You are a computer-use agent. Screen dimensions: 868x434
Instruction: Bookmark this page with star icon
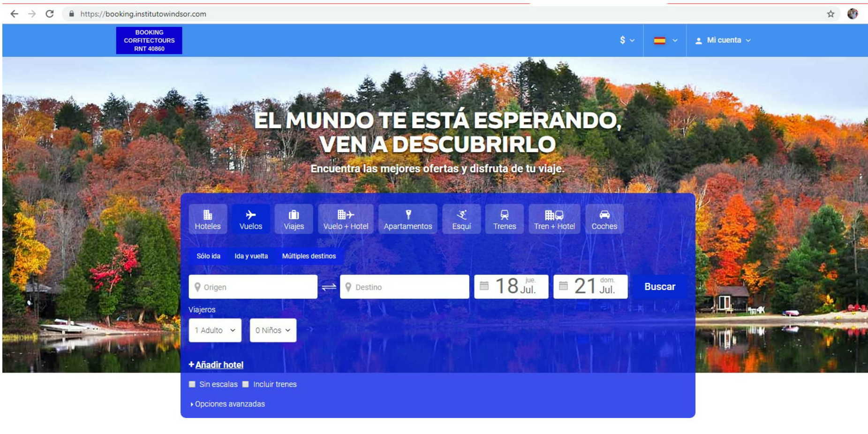pos(830,14)
